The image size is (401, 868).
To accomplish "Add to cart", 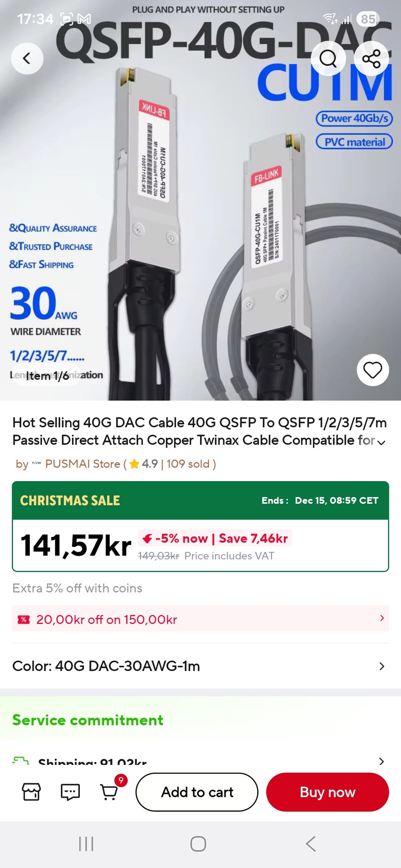I will click(197, 792).
